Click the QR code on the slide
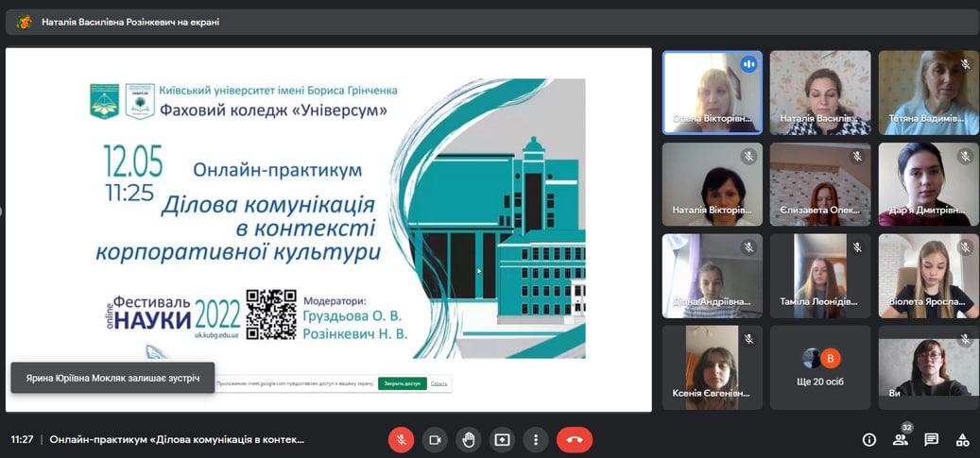The width and height of the screenshot is (980, 458). point(271,314)
